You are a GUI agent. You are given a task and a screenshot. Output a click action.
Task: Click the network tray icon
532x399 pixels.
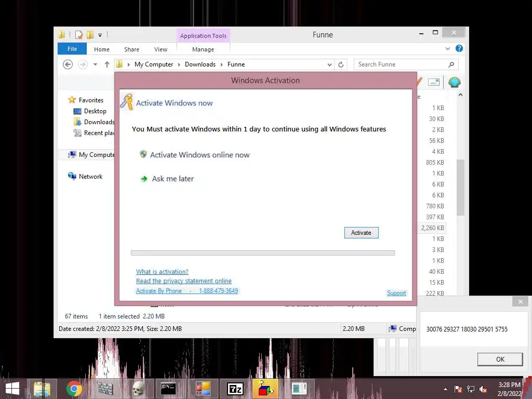(x=471, y=389)
